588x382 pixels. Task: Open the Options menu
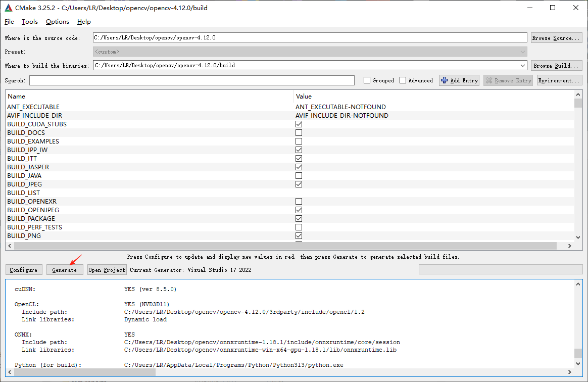click(58, 22)
